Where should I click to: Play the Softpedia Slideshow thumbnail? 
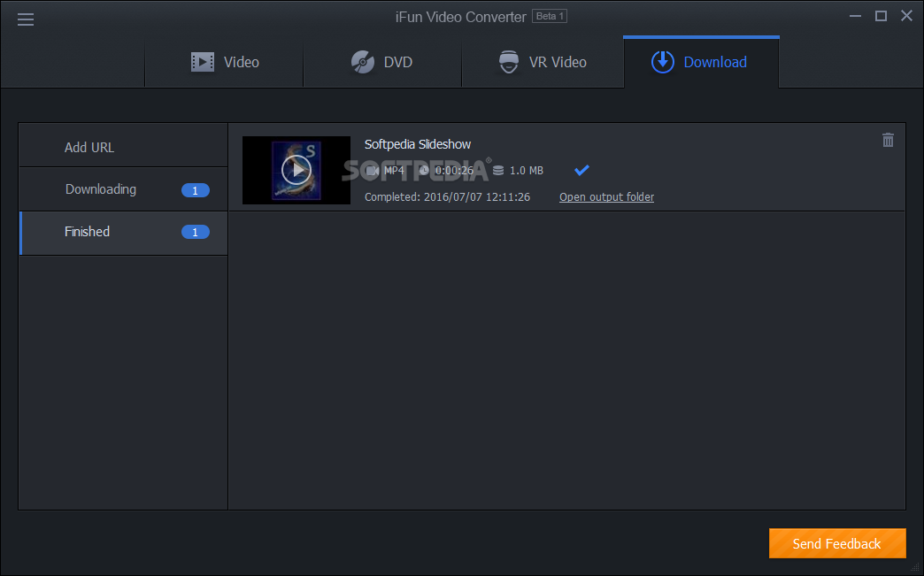pyautogui.click(x=296, y=170)
